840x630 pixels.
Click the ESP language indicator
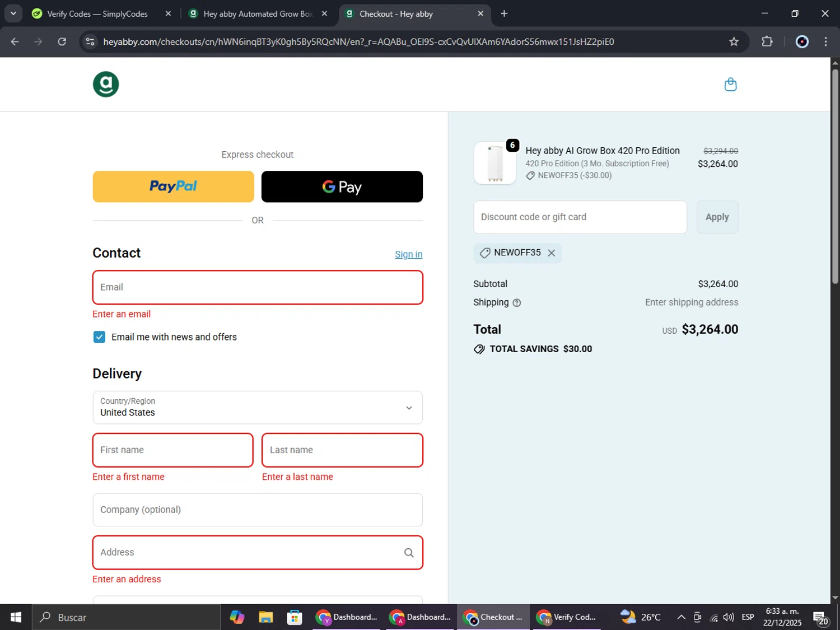pos(748,617)
